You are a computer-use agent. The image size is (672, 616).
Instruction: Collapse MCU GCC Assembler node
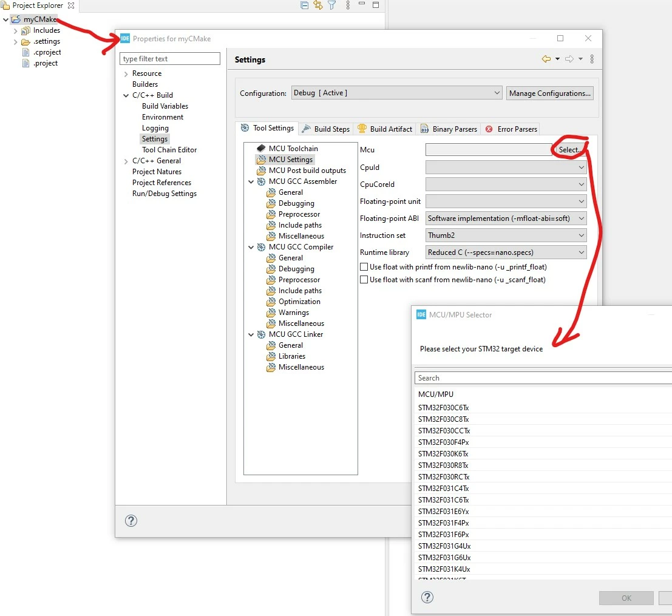click(x=251, y=181)
